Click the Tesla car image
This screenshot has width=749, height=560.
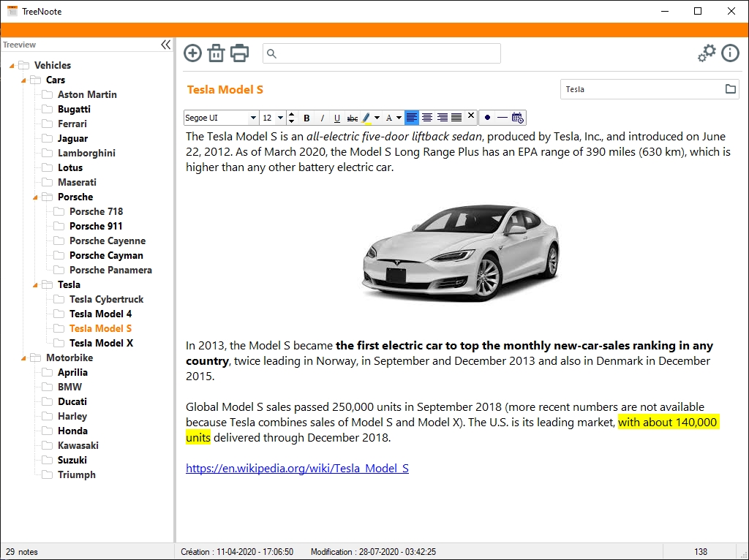[x=461, y=253]
